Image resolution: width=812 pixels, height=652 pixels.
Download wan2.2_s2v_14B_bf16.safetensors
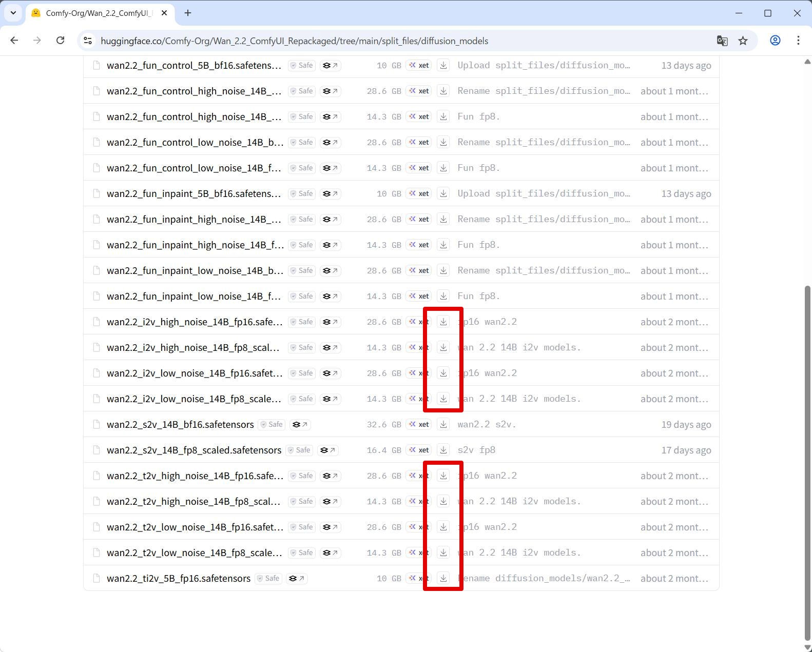(443, 424)
